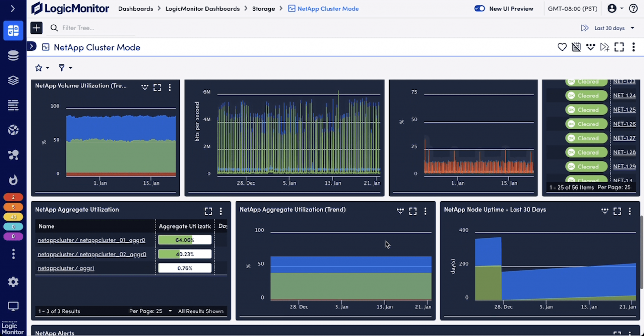Navigate to LogicMonitor Dashboards breadcrumb
The width and height of the screenshot is (644, 336).
pos(203,8)
